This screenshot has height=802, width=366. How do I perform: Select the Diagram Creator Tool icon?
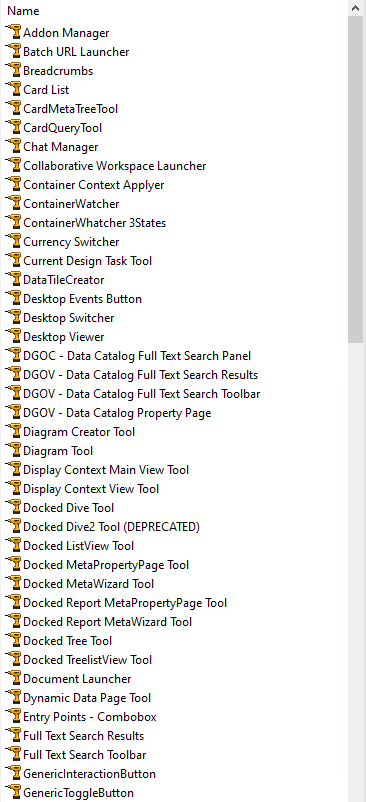pyautogui.click(x=13, y=432)
